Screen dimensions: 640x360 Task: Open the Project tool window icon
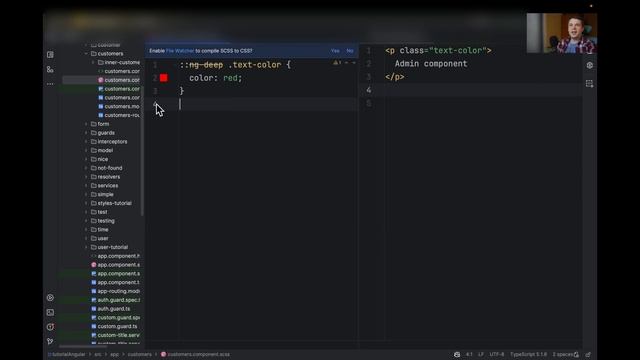pos(50,55)
